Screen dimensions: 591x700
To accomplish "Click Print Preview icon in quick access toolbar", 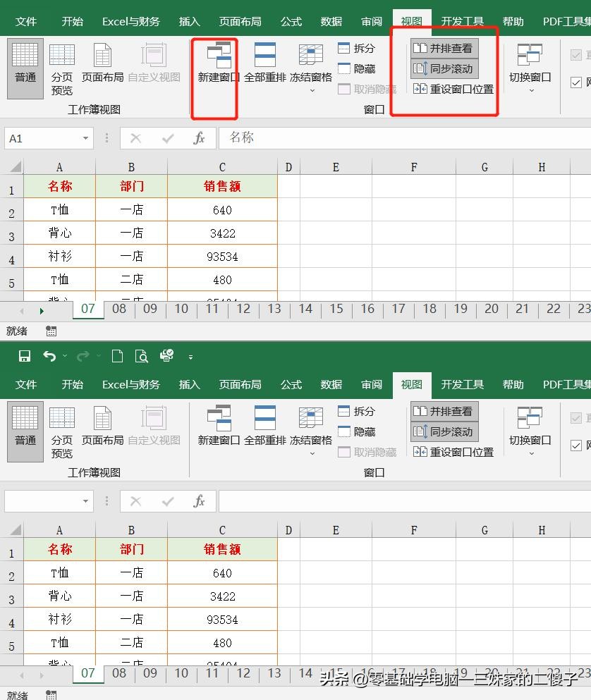I will click(141, 356).
